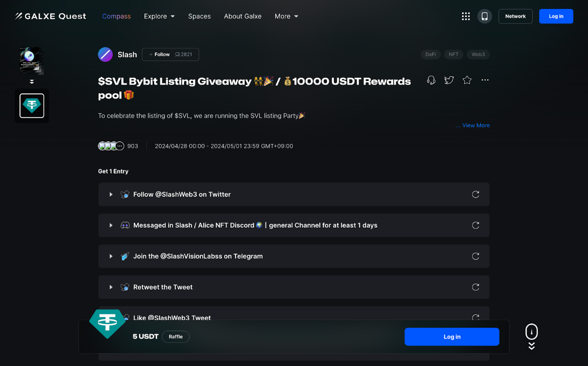Click the Discord icon on the Messaged task
Viewport: 588px width, 366px height.
pos(124,225)
